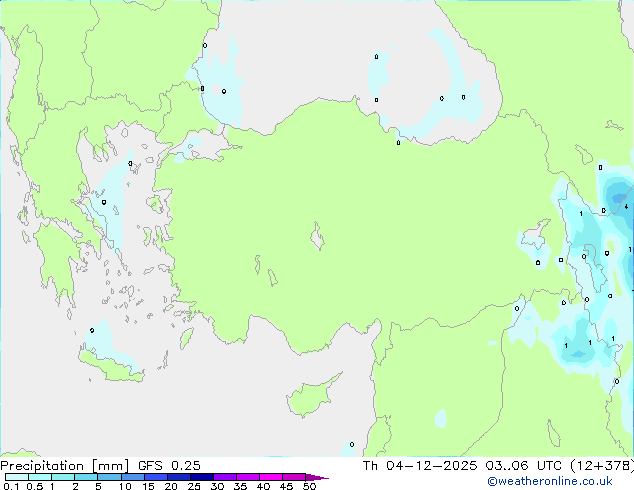634x490 pixels.
Task: Pick the 10–15 mm legend color swatch
Action: [136, 478]
